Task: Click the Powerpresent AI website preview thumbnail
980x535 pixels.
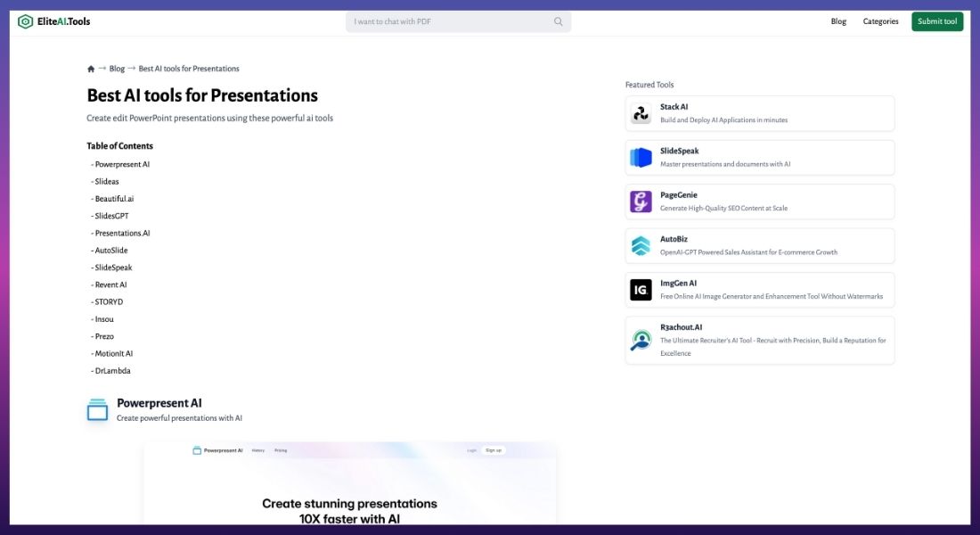Action: (350, 483)
